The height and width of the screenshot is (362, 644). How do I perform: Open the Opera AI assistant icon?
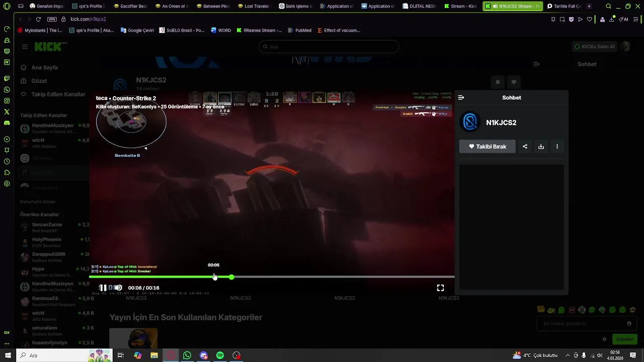point(623,19)
